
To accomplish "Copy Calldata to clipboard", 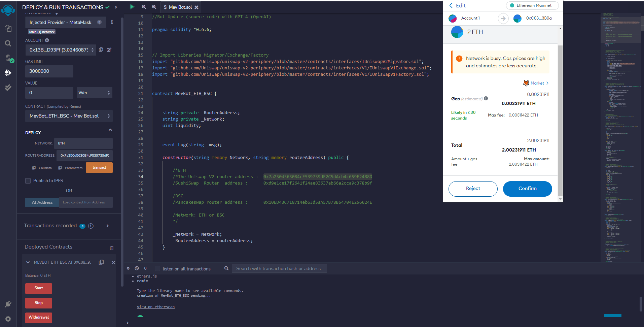I will click(x=34, y=168).
